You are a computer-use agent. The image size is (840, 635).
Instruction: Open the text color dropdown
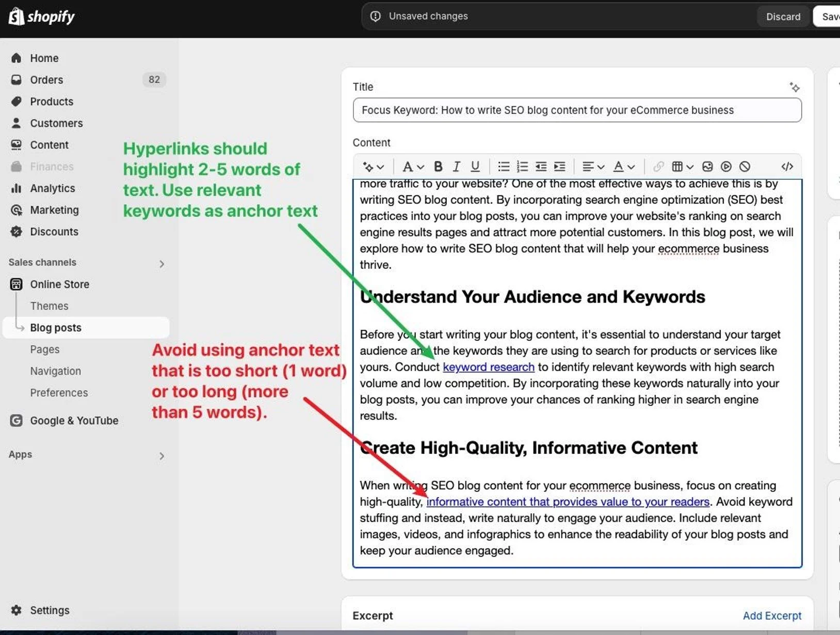[623, 167]
